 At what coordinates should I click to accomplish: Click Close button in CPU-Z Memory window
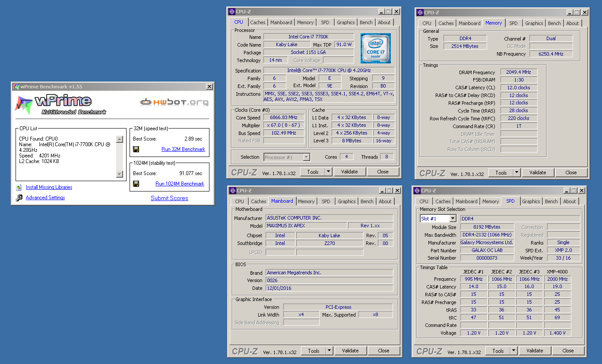tap(571, 173)
